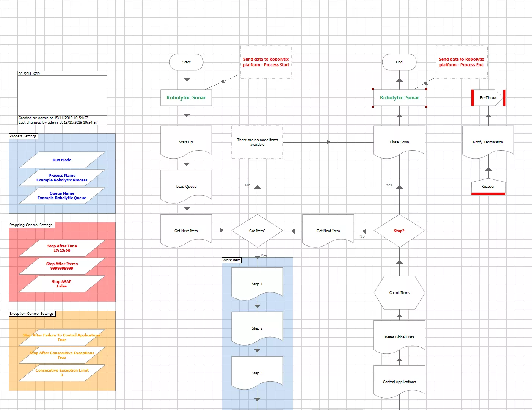
Task: Select the Stop ASAP data item
Action: point(62,284)
